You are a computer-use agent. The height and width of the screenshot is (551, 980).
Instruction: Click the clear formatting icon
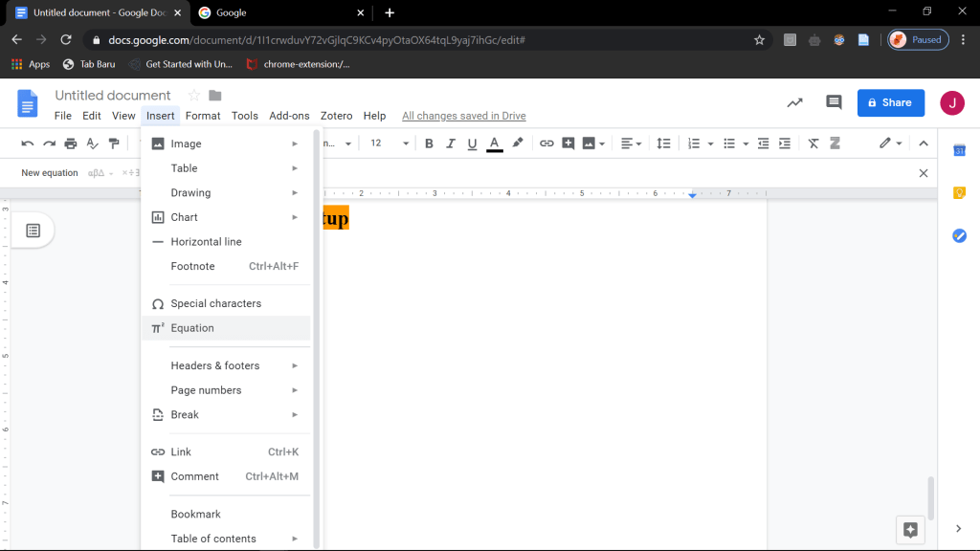(x=813, y=143)
